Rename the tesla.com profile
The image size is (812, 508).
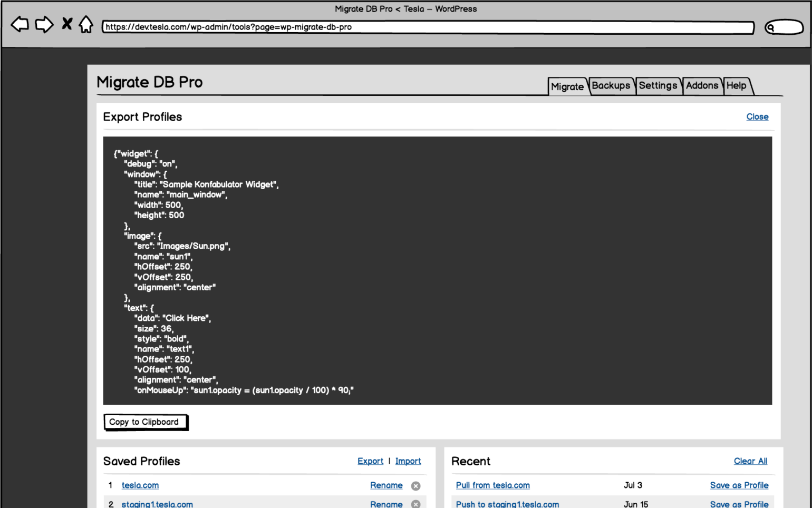(x=386, y=485)
